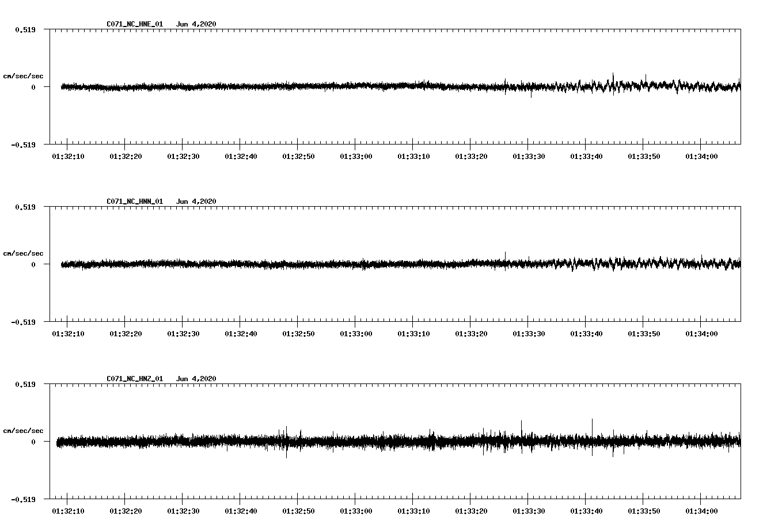
Task: Select 01:32:50 tick label under HNE plot
Action: (298, 156)
